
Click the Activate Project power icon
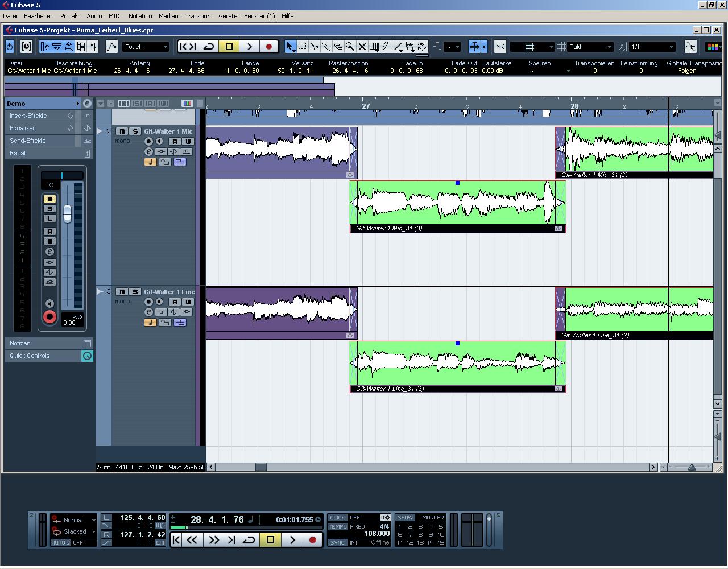click(10, 47)
